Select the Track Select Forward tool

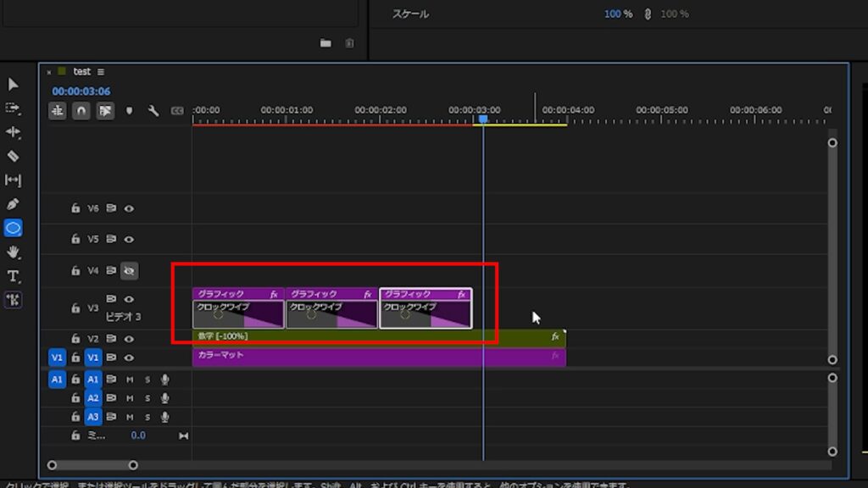pyautogui.click(x=13, y=108)
